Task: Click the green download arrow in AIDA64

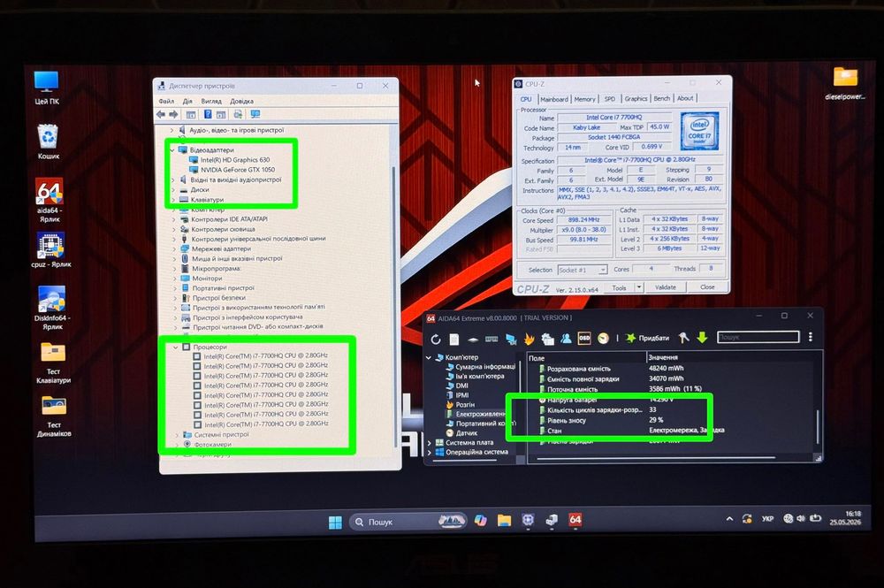Action: pos(702,337)
